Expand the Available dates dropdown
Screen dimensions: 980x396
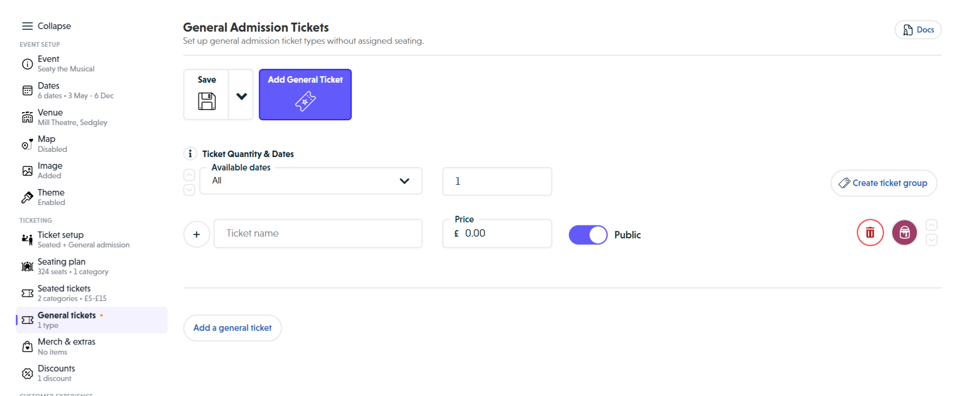(404, 181)
